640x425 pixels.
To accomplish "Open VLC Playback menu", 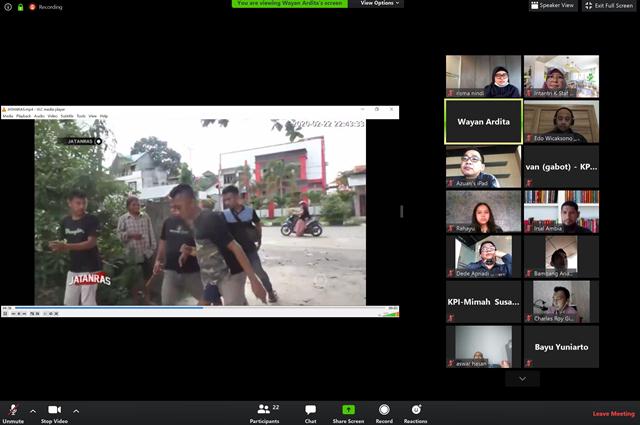I will pyautogui.click(x=23, y=116).
